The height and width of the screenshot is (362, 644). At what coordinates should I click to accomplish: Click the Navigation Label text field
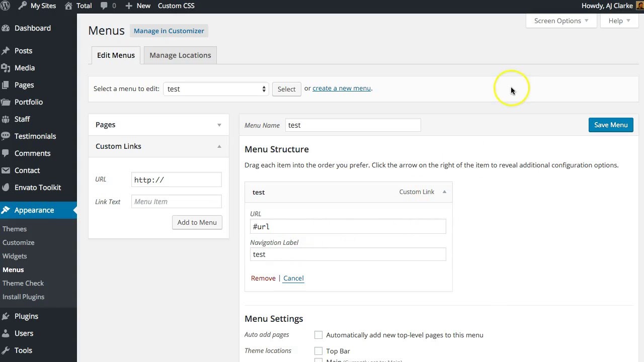(348, 254)
